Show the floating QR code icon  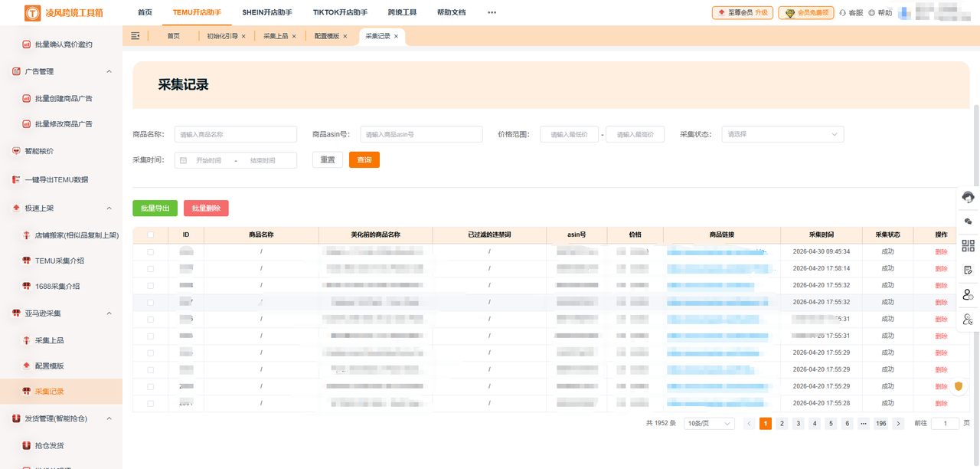[x=968, y=245]
